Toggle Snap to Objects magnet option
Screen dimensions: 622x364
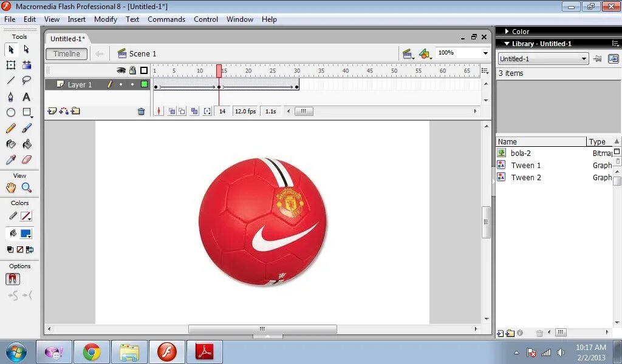[12, 279]
